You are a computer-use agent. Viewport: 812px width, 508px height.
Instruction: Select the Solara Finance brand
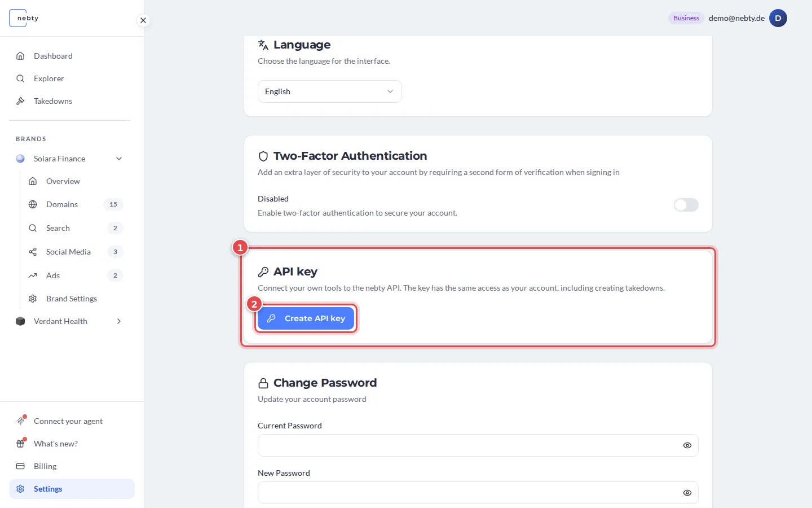[59, 159]
